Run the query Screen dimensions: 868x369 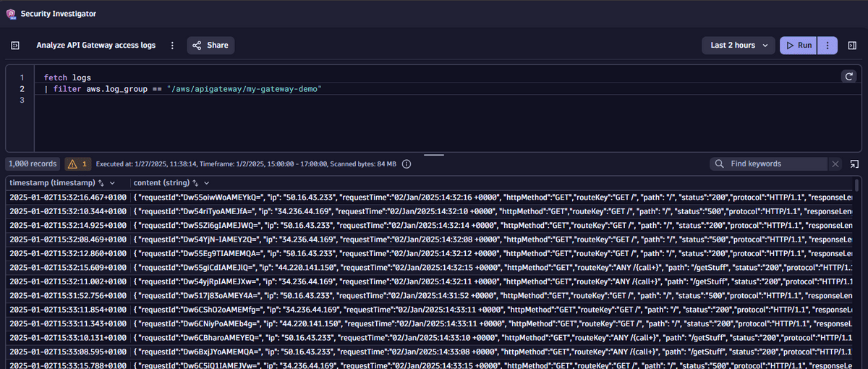tap(799, 45)
